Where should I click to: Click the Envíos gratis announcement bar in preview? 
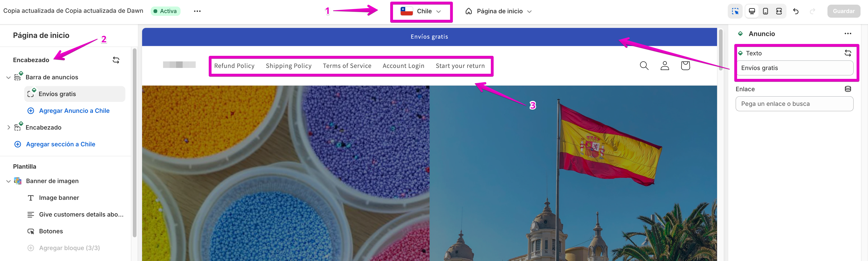pos(429,37)
